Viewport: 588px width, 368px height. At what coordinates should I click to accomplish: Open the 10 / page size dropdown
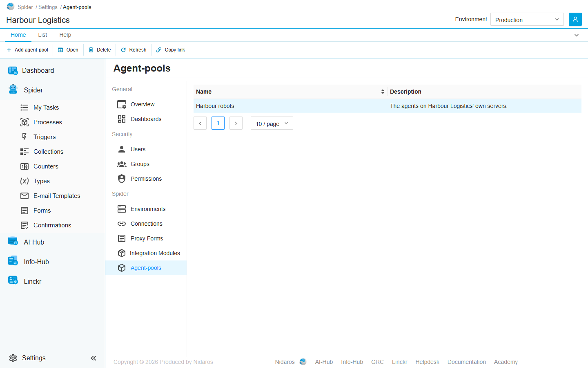click(272, 123)
